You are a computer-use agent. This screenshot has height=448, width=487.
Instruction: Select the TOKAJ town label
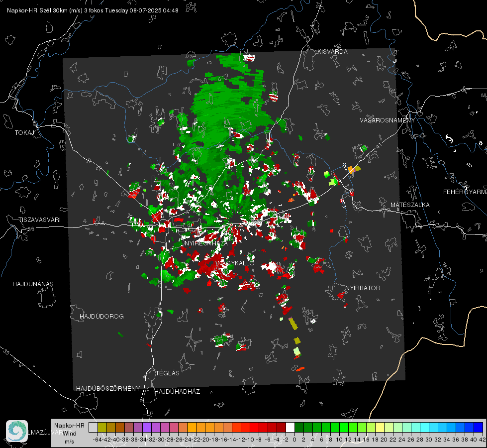pos(24,133)
